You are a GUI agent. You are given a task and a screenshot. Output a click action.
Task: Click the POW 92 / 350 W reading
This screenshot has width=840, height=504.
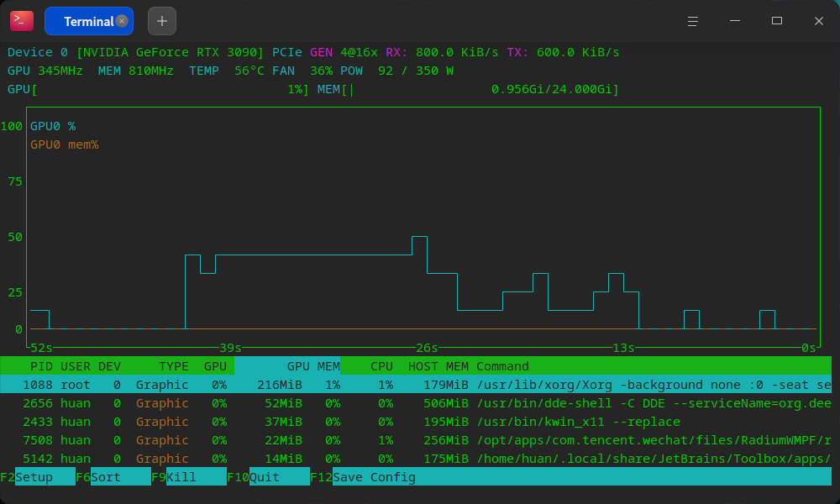[x=397, y=71]
